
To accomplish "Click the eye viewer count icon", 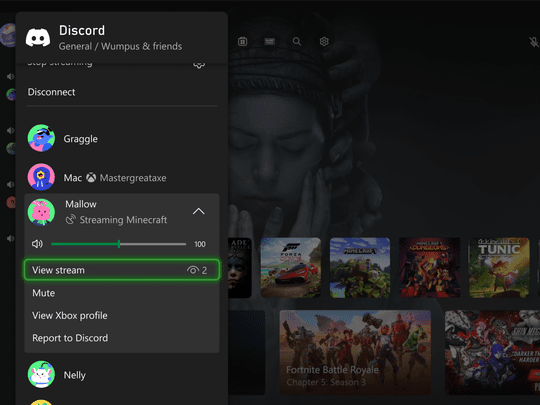I will click(x=193, y=270).
